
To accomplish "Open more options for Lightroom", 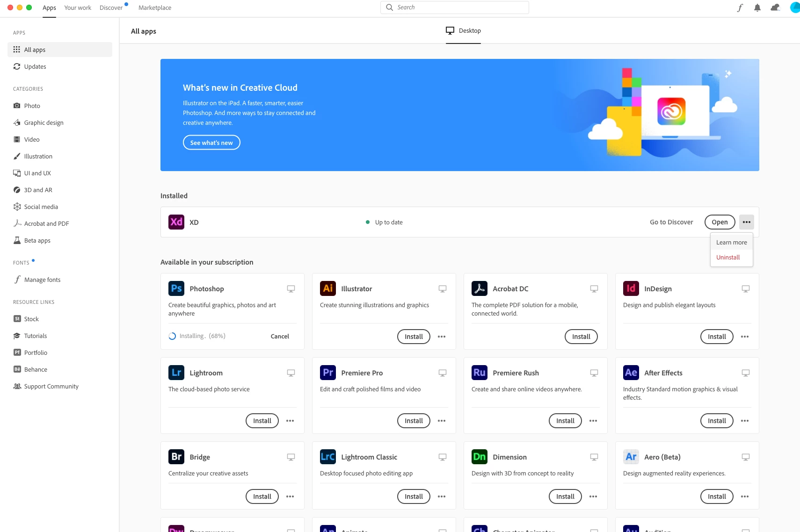I will coord(290,421).
